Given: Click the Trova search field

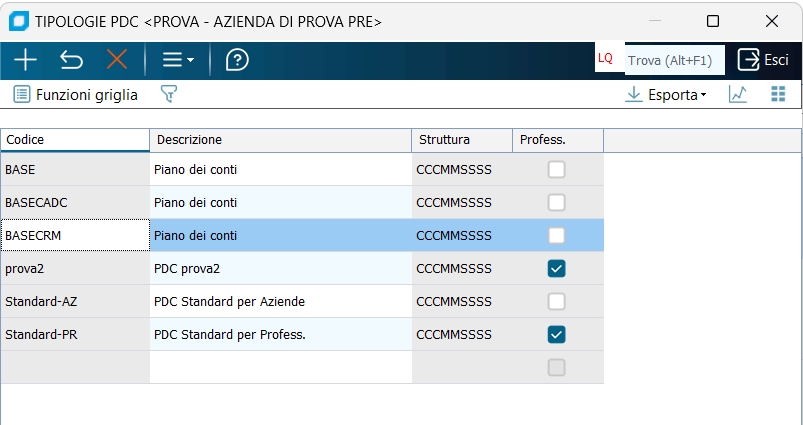Looking at the screenshot, I should pyautogui.click(x=674, y=60).
